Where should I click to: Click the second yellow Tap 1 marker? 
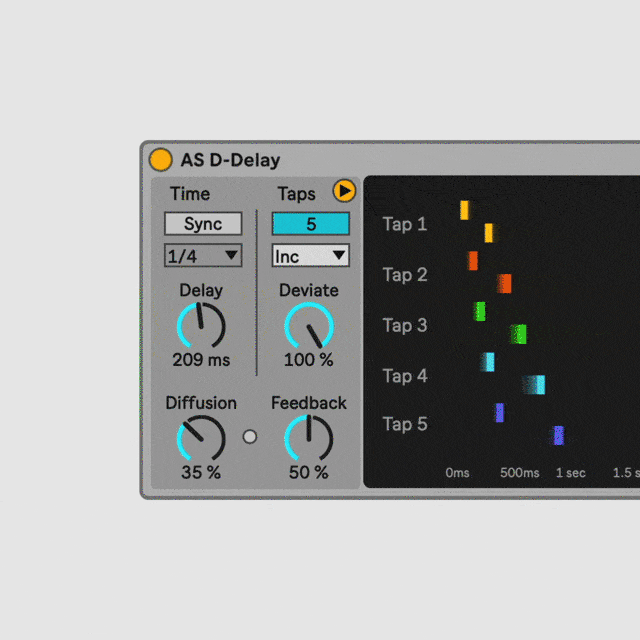coord(489,233)
